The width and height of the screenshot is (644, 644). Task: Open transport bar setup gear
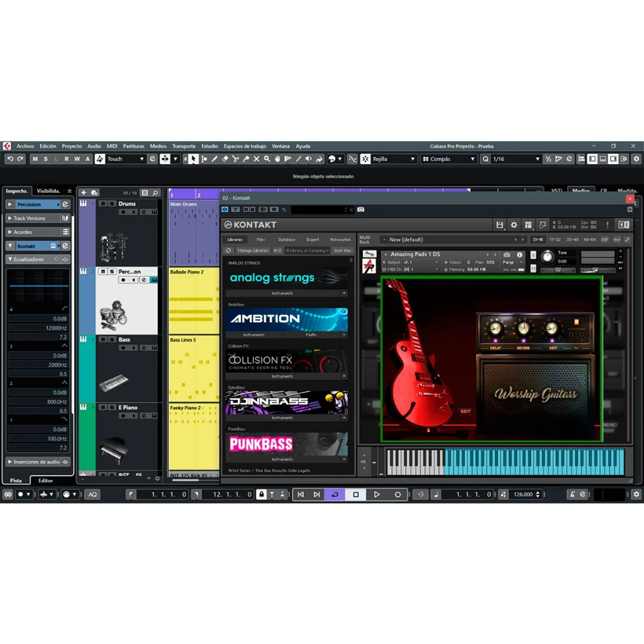(x=636, y=494)
